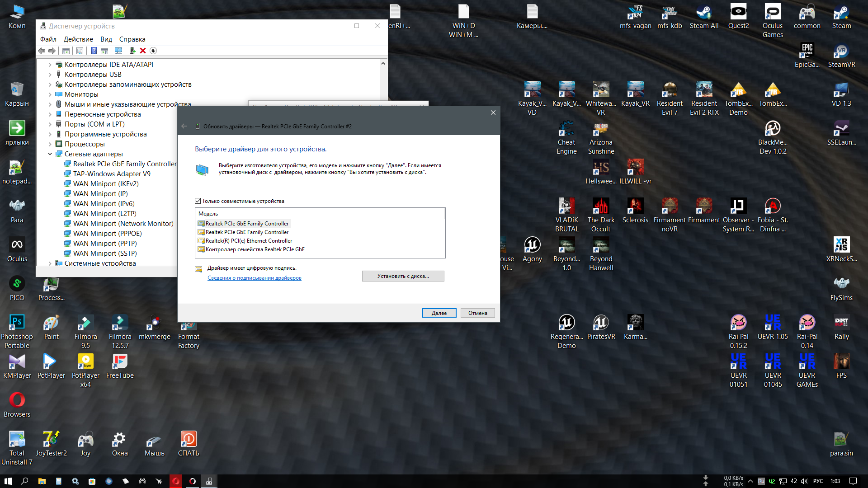Click Scan for hardware changes toolbar icon

coord(118,51)
